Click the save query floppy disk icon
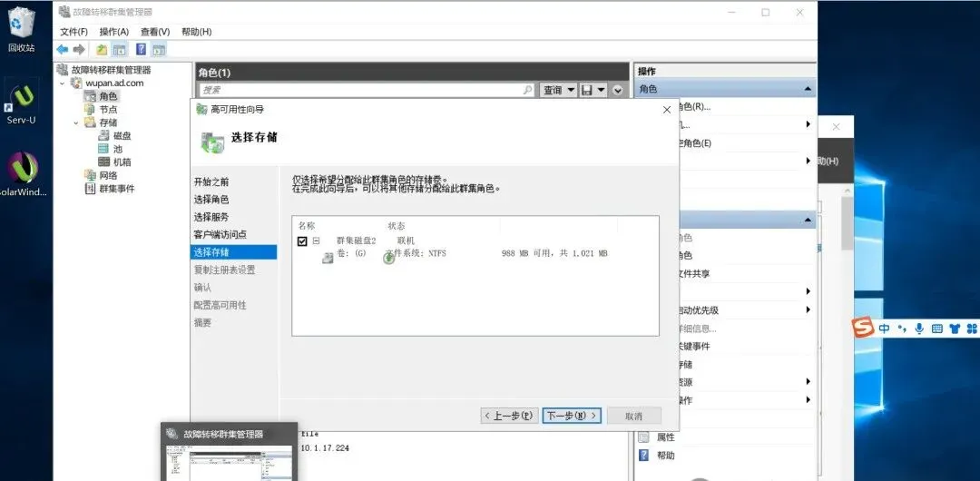The image size is (980, 481). coord(587,90)
